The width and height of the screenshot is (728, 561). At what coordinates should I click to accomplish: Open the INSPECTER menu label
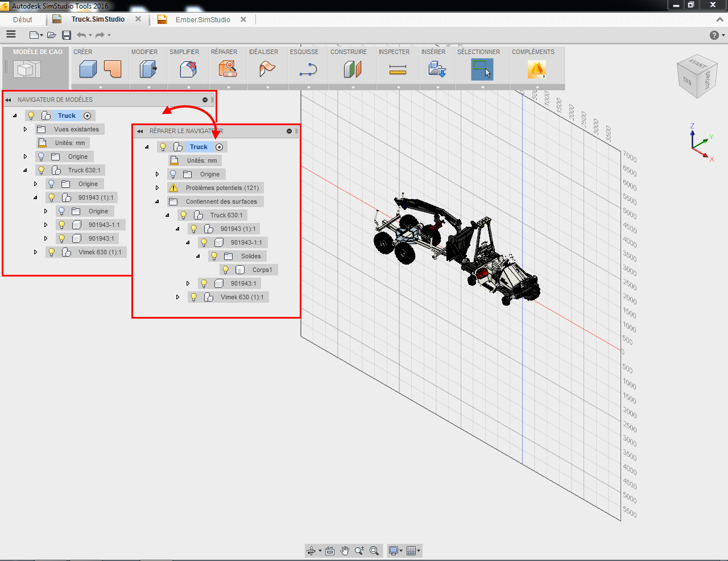pyautogui.click(x=394, y=52)
